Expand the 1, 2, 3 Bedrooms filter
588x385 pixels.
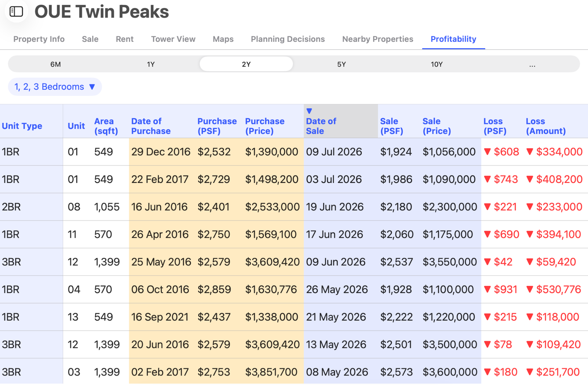point(55,87)
